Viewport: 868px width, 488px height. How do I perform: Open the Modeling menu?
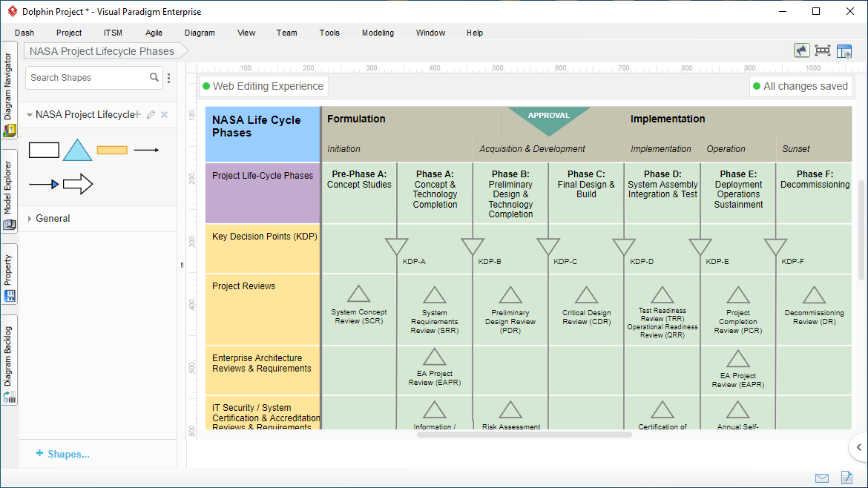coord(378,33)
